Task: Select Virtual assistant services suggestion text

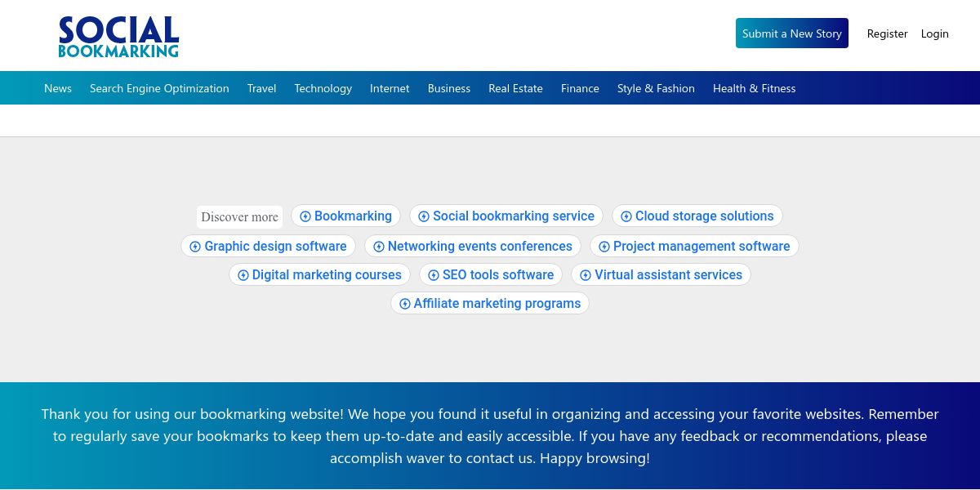Action: (x=669, y=275)
